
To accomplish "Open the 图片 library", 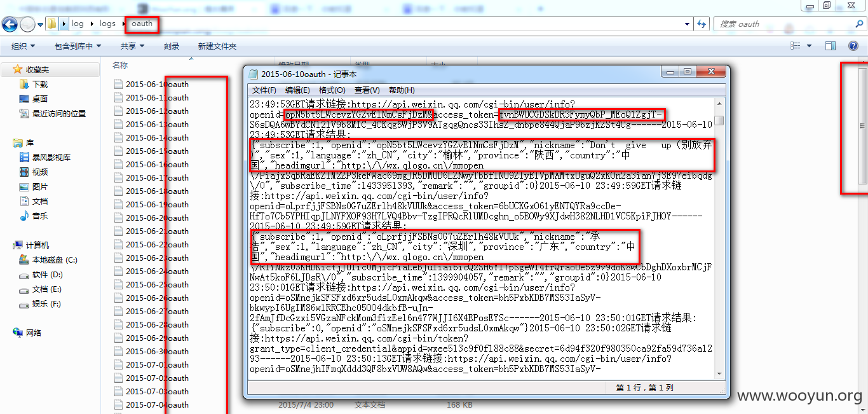I will (x=40, y=186).
